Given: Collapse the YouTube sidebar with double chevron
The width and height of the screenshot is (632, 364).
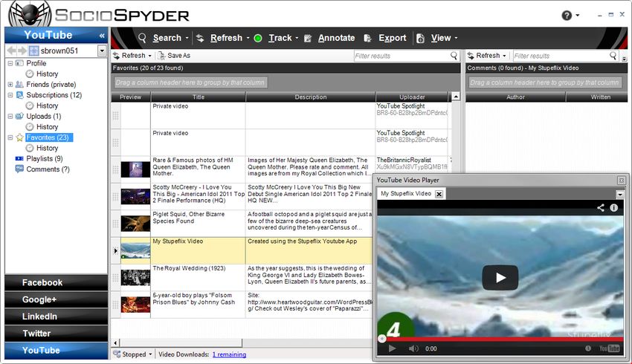Looking at the screenshot, I should (x=102, y=36).
